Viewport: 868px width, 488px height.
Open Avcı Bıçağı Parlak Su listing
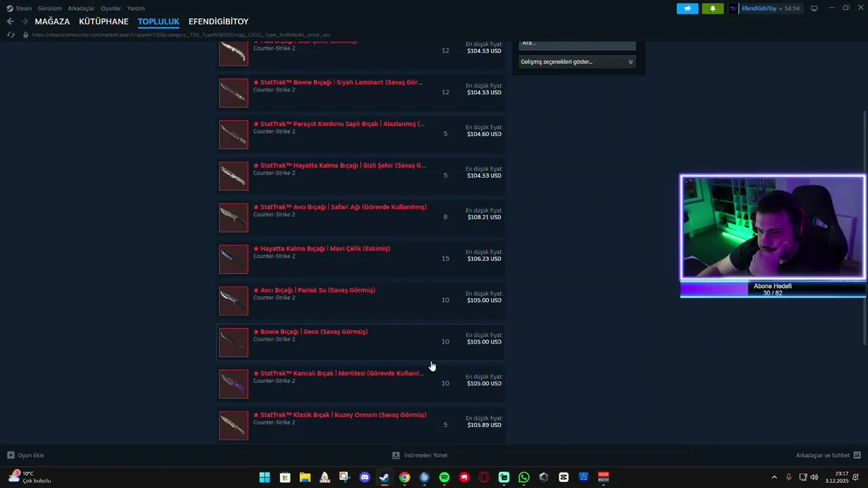361,300
